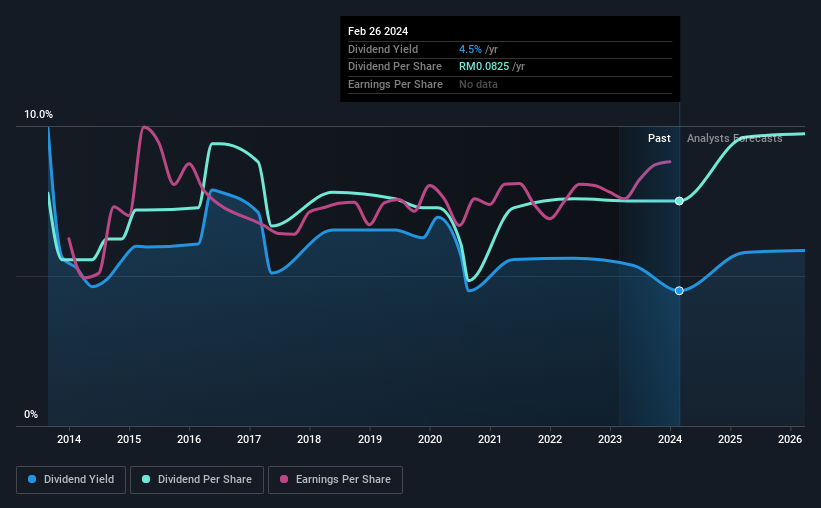Select the 2021 x-axis year label

pyautogui.click(x=490, y=439)
